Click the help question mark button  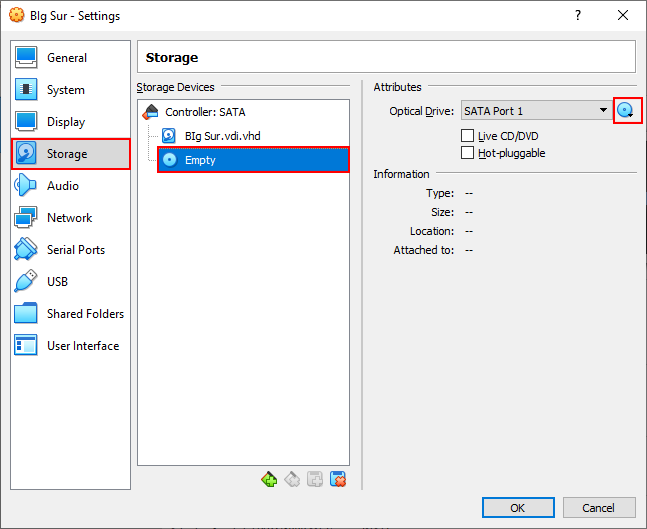[578, 16]
